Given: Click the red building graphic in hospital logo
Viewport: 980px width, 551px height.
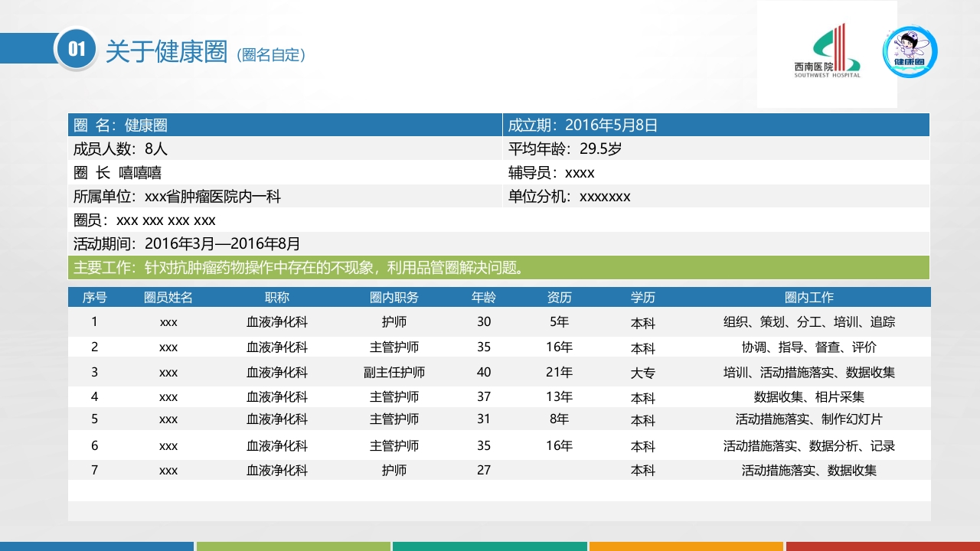Looking at the screenshot, I should 838,44.
